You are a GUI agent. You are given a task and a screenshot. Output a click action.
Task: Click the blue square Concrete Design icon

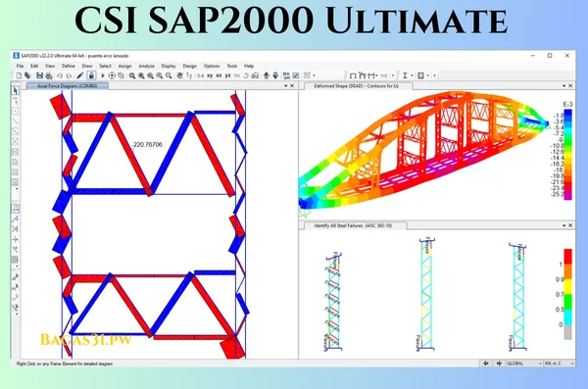point(421,75)
